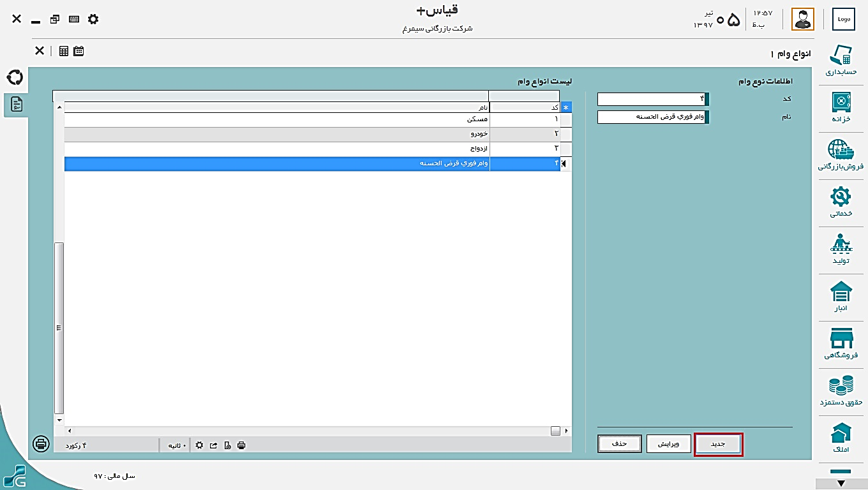
Task: Click print preview icon in list footer
Action: 228,445
